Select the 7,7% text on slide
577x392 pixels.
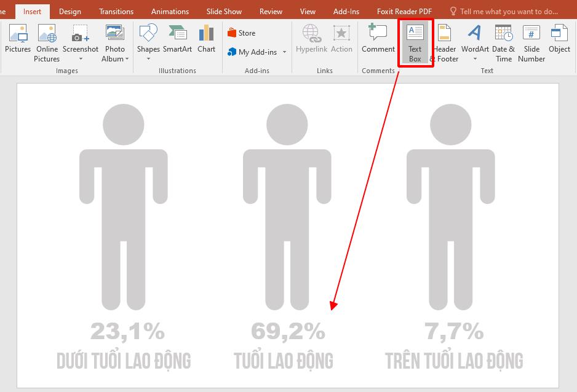coord(454,331)
